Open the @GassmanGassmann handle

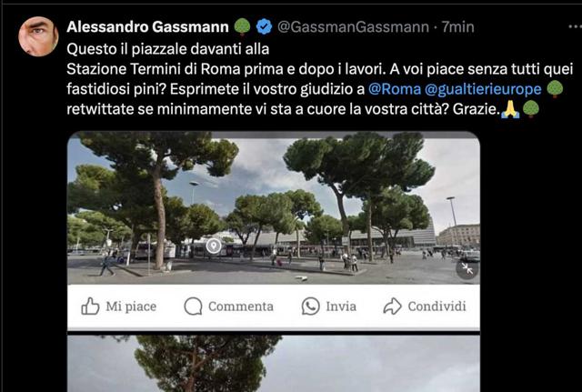[x=353, y=26]
